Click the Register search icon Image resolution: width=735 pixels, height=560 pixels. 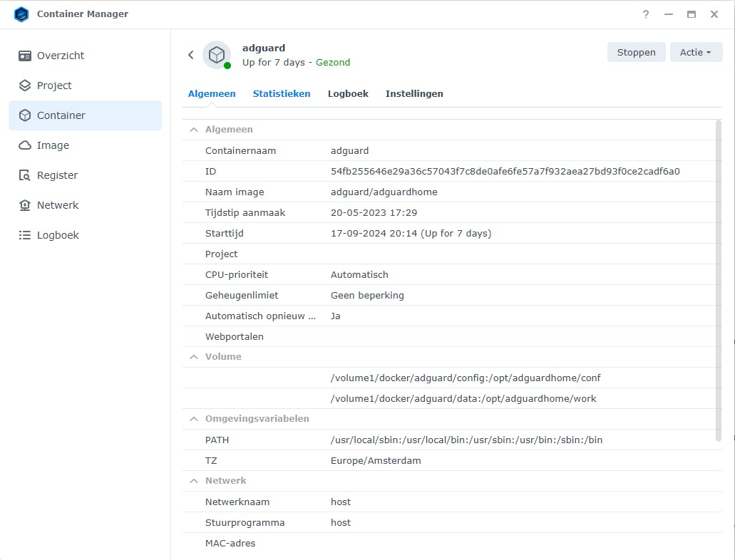tap(25, 175)
